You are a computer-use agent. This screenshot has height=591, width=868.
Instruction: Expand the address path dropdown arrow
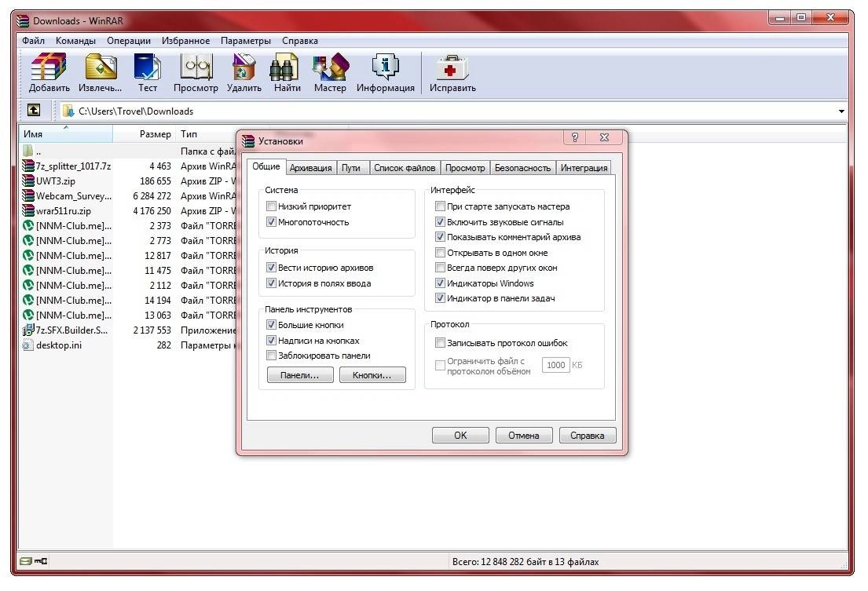click(x=841, y=111)
